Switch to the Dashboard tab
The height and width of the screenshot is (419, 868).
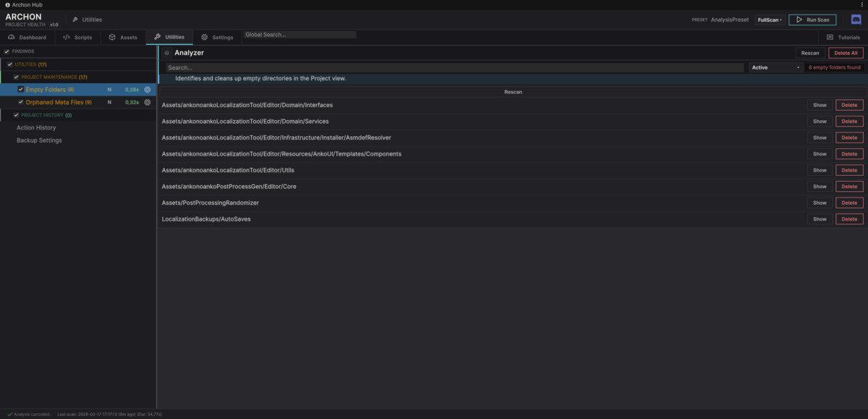point(27,37)
